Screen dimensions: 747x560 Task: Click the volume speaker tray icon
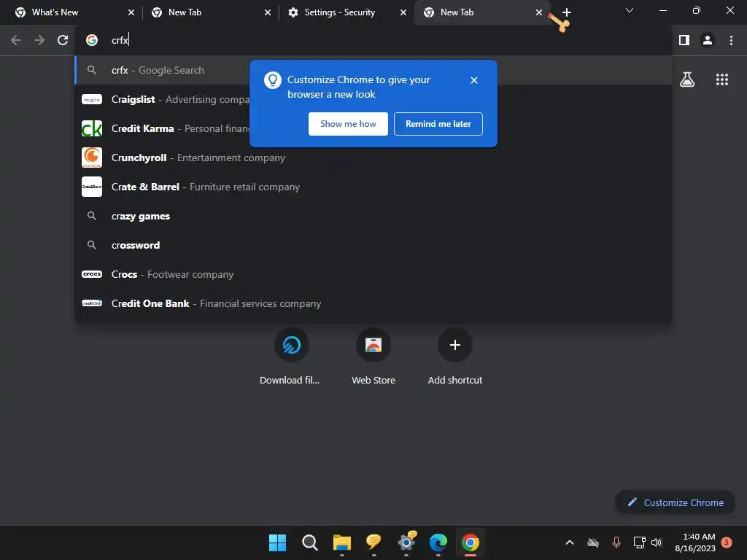[x=657, y=542]
